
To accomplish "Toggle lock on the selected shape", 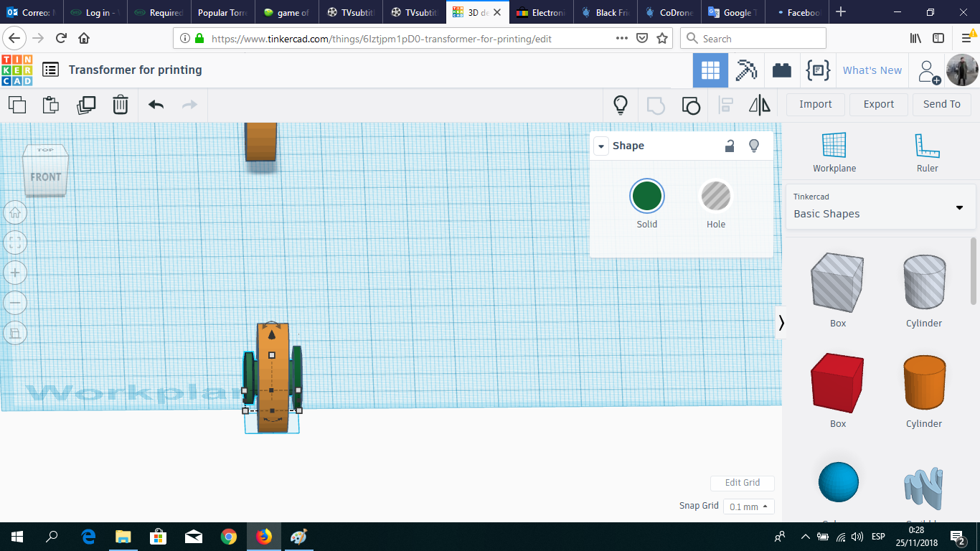I will (x=729, y=146).
